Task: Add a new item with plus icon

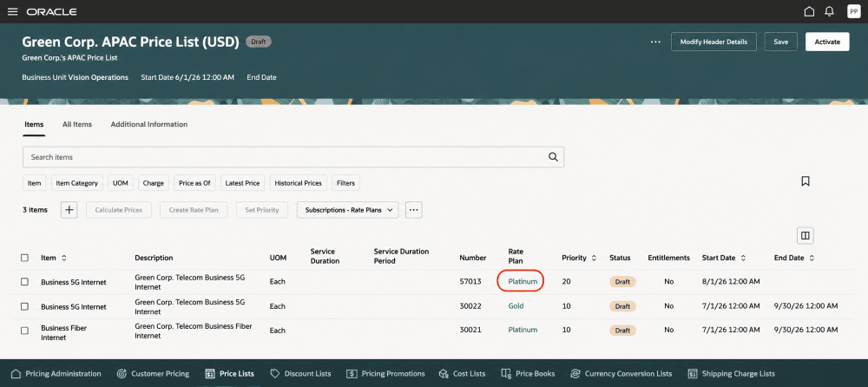Action: point(69,210)
